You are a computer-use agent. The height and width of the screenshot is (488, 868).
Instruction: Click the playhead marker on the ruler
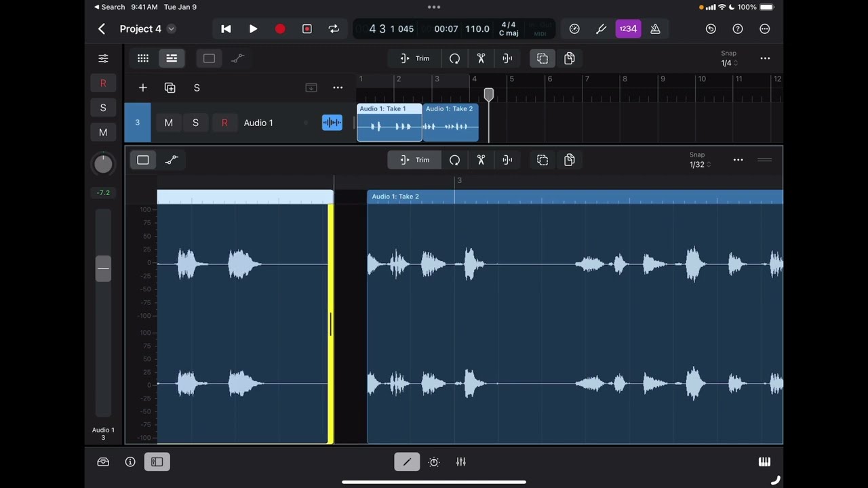click(x=488, y=95)
